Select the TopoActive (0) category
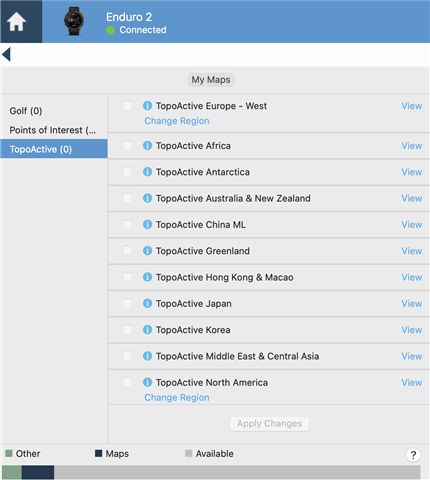This screenshot has width=430, height=480. coord(54,149)
